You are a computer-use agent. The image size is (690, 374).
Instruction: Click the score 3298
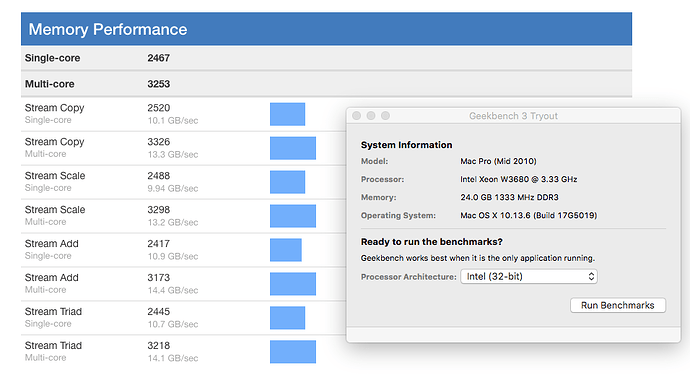(x=158, y=209)
